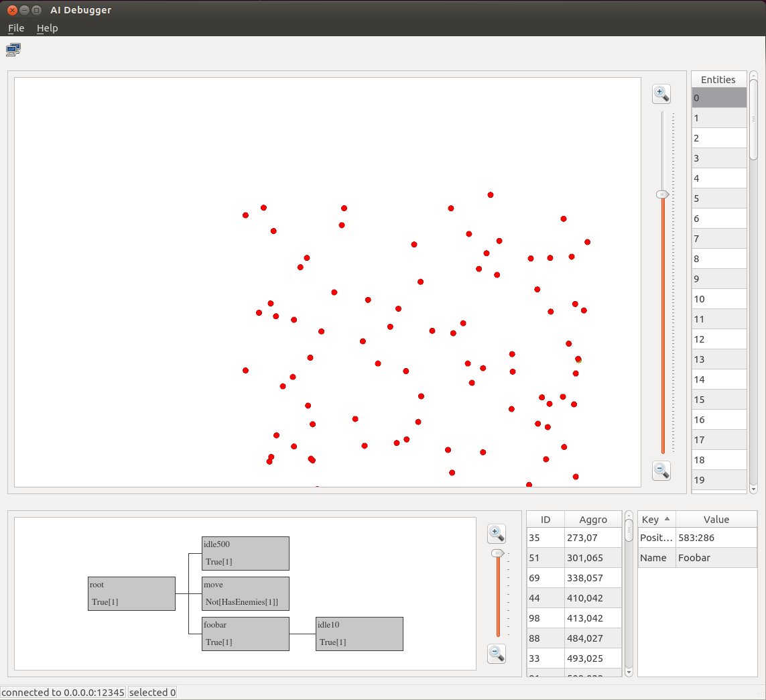Screen dimensions: 766x700
Task: Zoom in the map view magnifier
Action: (661, 94)
